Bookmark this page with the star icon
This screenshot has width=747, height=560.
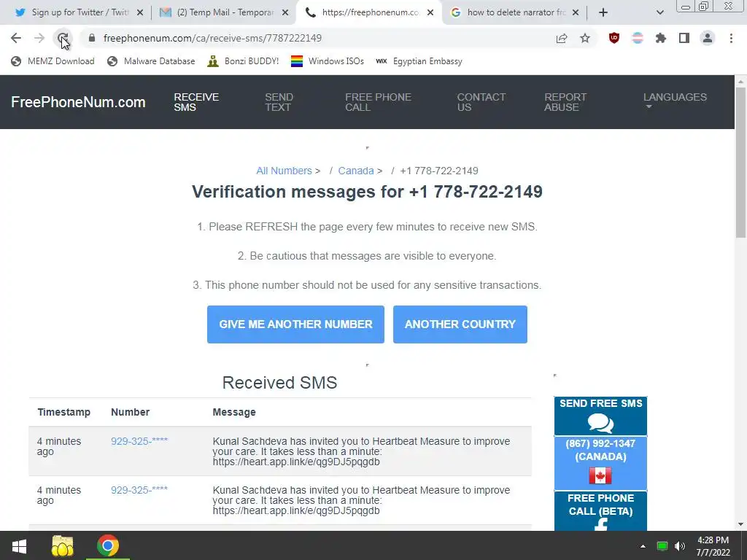point(585,38)
